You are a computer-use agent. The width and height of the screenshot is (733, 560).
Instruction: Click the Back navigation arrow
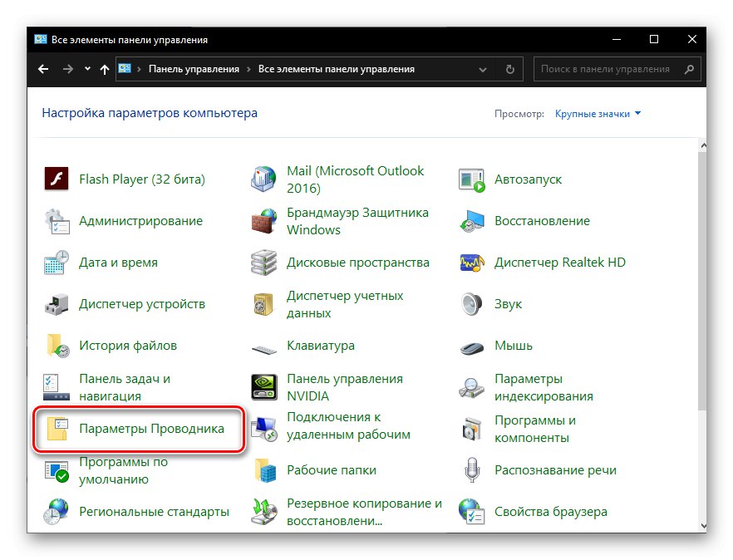[x=43, y=69]
